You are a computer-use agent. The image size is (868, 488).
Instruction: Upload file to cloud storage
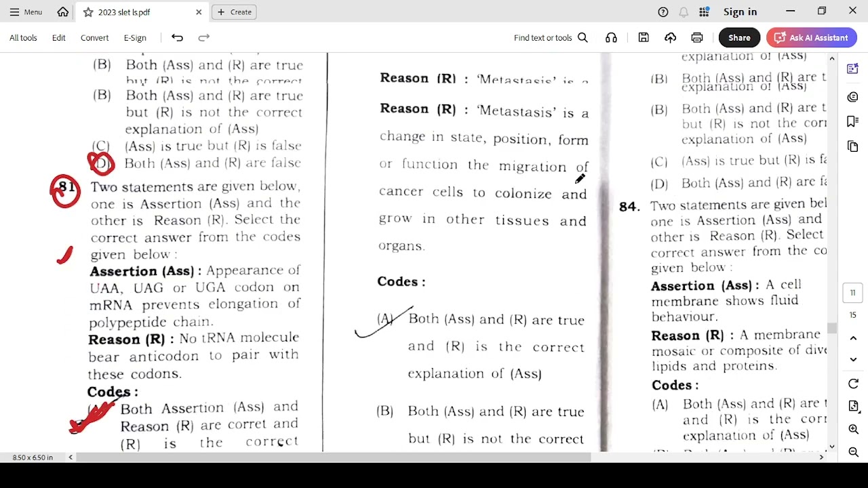(x=670, y=38)
